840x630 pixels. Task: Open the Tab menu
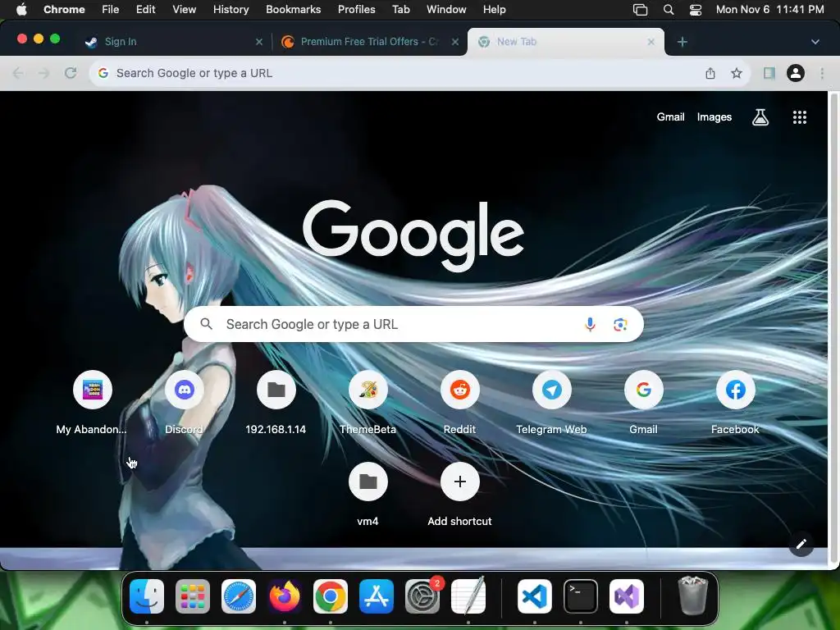(400, 10)
